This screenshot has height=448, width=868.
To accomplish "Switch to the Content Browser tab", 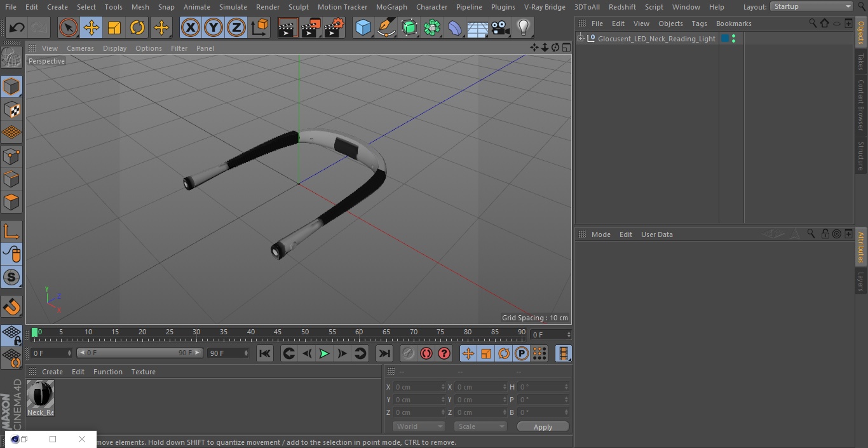I will pos(861,105).
